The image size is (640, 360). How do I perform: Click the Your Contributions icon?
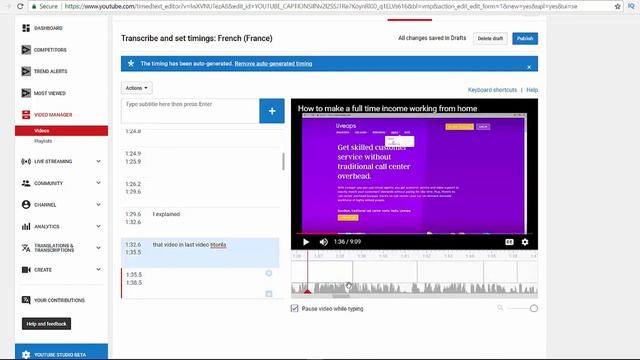coord(26,300)
